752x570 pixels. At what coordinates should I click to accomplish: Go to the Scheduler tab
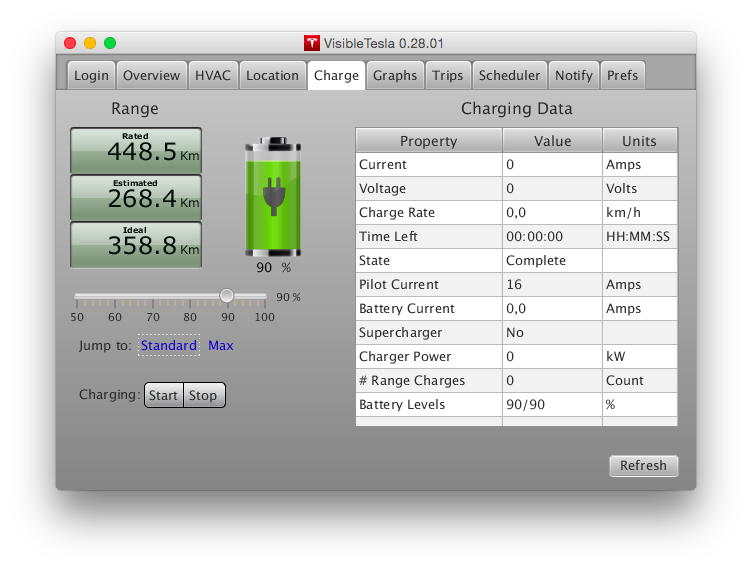pos(509,75)
